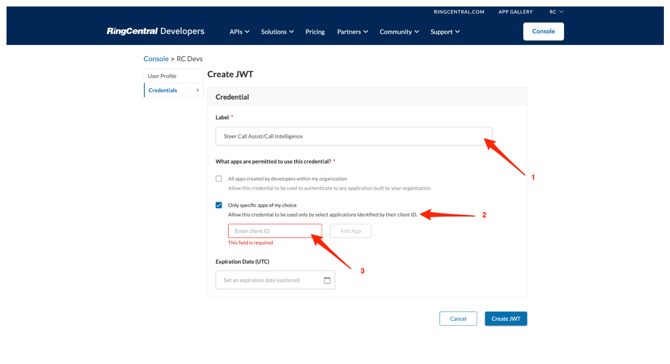Screen dimensions: 670x364
Task: Expand the Credentials sidebar chevron
Action: 197,90
